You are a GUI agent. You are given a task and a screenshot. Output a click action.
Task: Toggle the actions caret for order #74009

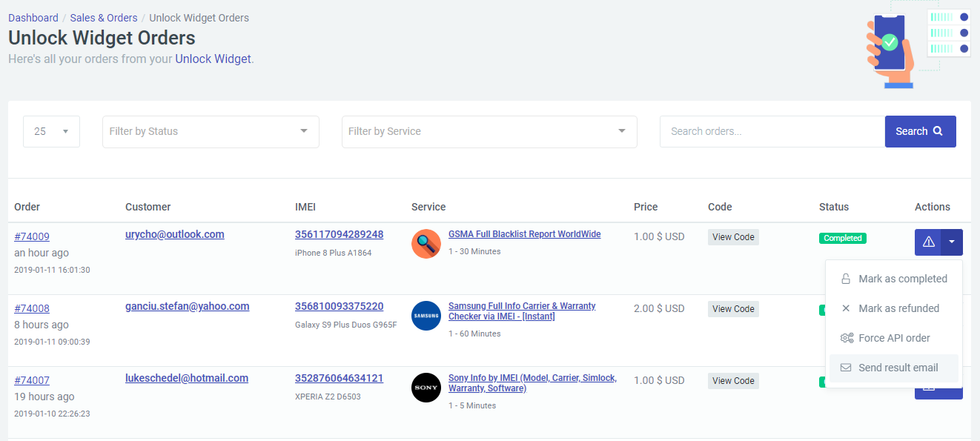coord(952,242)
